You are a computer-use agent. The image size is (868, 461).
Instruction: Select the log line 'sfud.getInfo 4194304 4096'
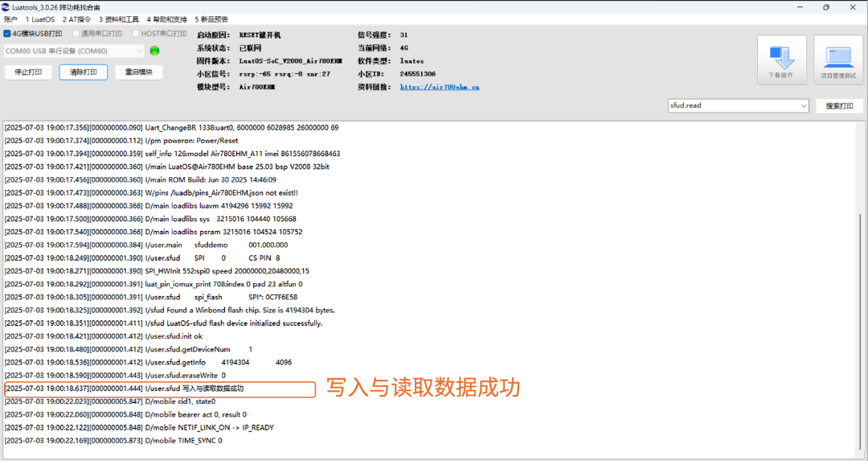pyautogui.click(x=148, y=362)
